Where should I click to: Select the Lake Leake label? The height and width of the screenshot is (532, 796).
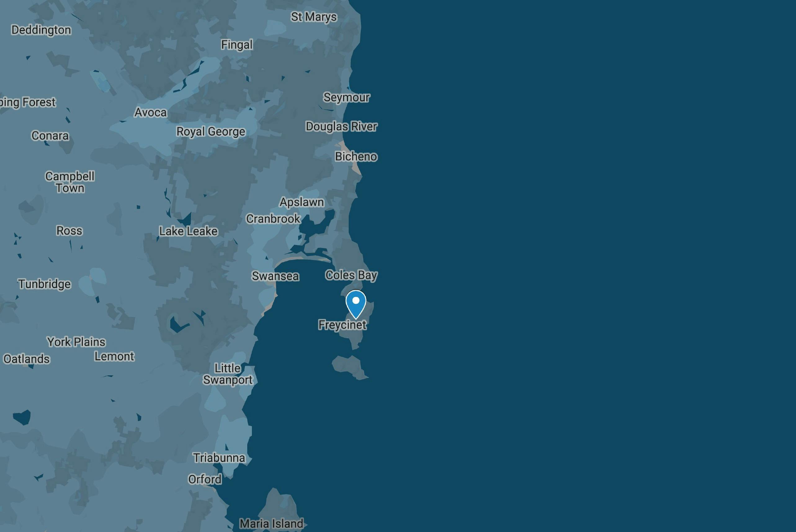(188, 231)
